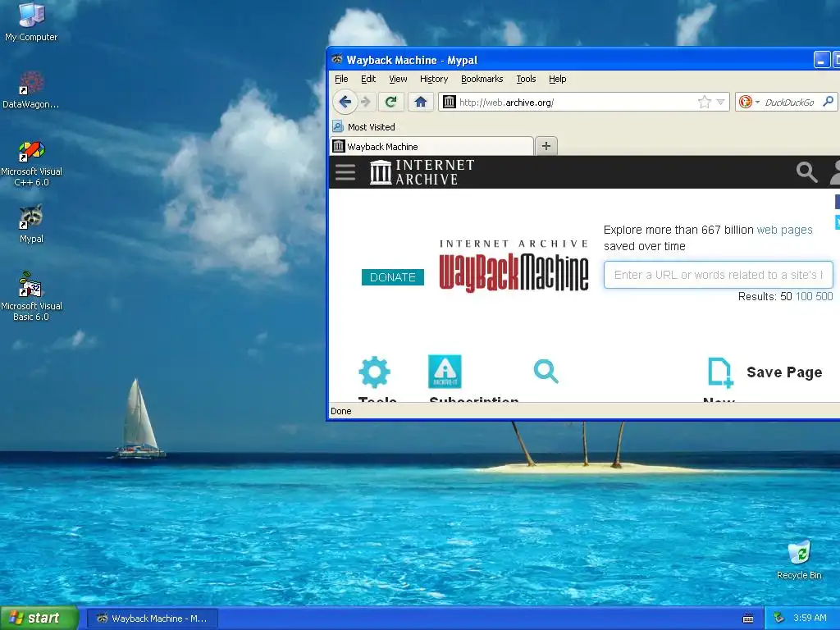Open a new tab with plus button
This screenshot has height=630, width=840.
[546, 146]
